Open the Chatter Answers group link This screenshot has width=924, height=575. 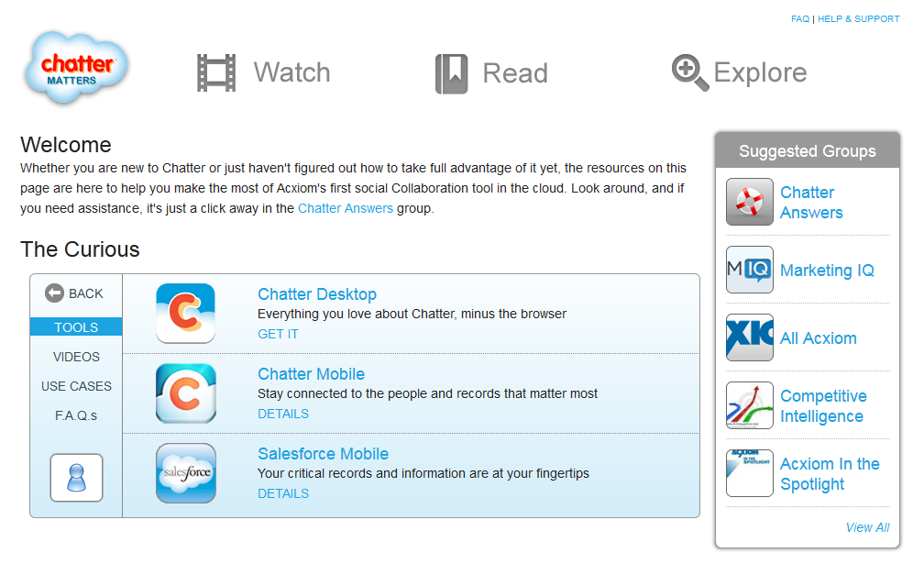pyautogui.click(x=811, y=203)
